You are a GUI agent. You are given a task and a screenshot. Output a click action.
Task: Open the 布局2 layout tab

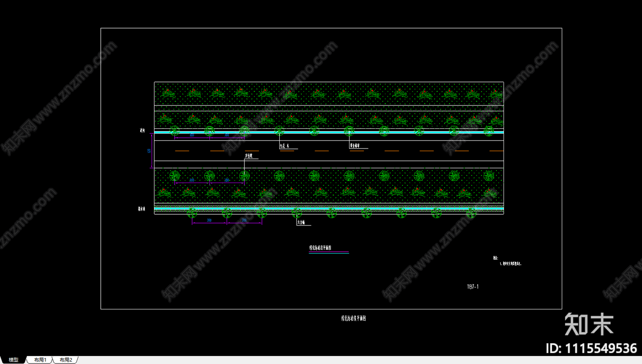click(x=66, y=360)
